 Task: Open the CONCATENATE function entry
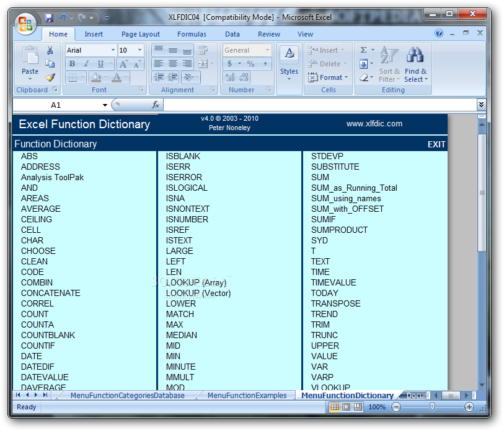tap(50, 293)
